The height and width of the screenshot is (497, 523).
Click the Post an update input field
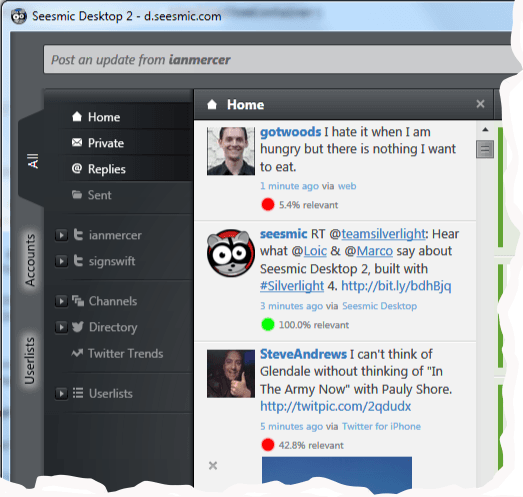280,60
